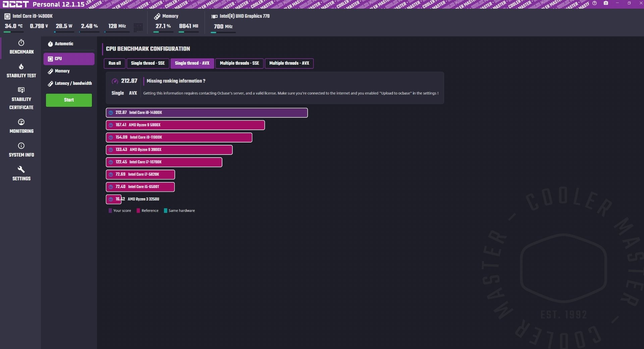The image size is (644, 349).
Task: Click info icon on Ryzen 9 5900X bar
Action: (x=111, y=125)
